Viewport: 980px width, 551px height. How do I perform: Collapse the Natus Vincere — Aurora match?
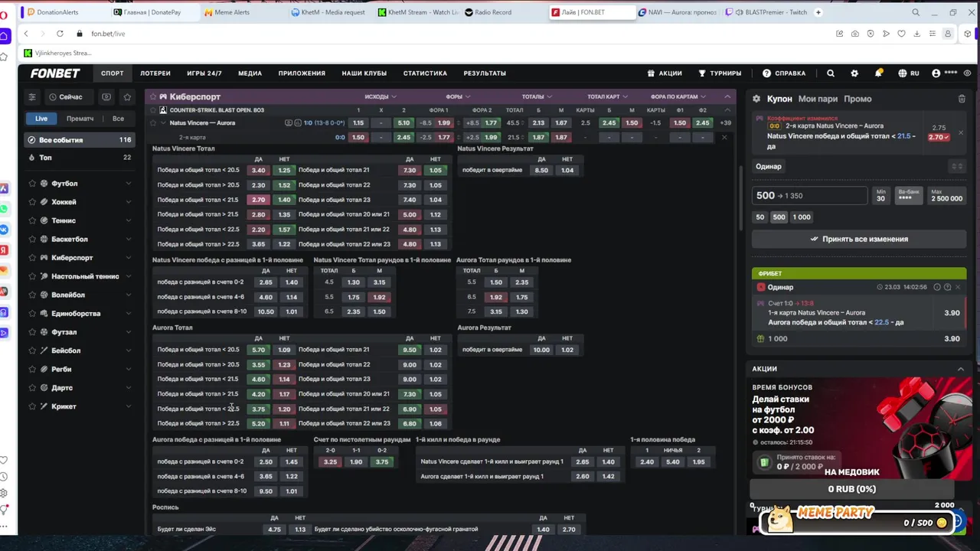coord(163,123)
